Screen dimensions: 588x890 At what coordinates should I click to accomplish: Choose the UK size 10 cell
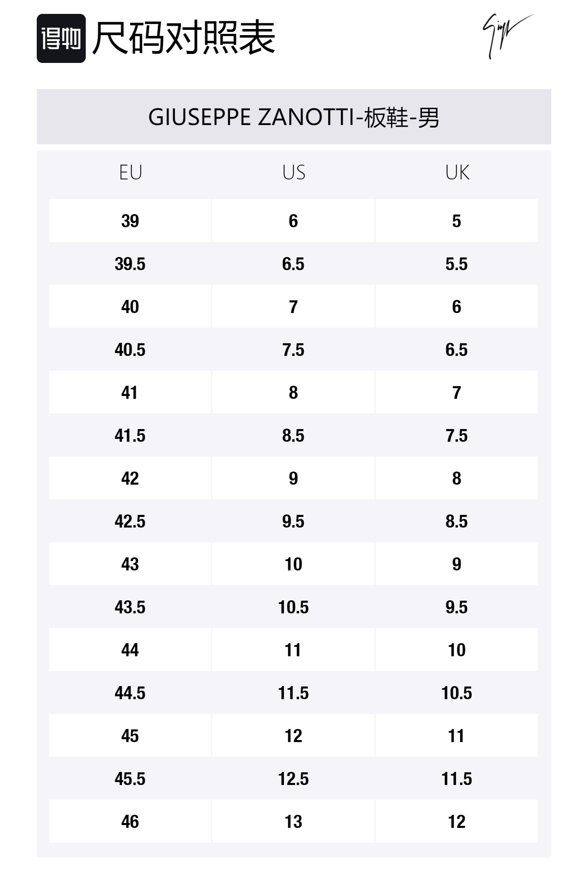point(457,650)
